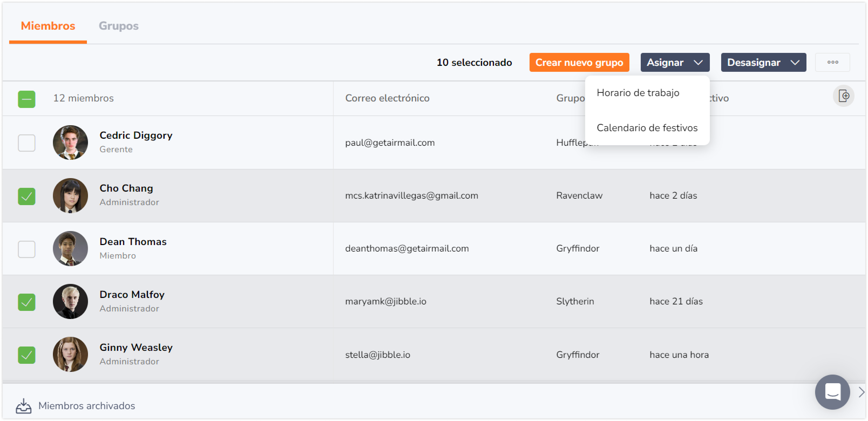The image size is (868, 421).
Task: Click the Miembro role under Dean Thomas
Action: pyautogui.click(x=118, y=256)
